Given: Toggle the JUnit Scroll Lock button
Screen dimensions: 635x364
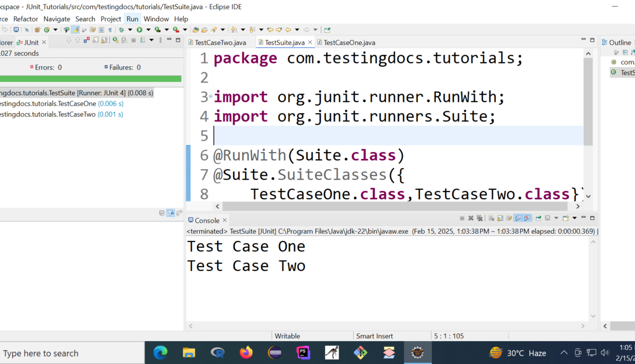Looking at the screenshot, I should [104, 40].
